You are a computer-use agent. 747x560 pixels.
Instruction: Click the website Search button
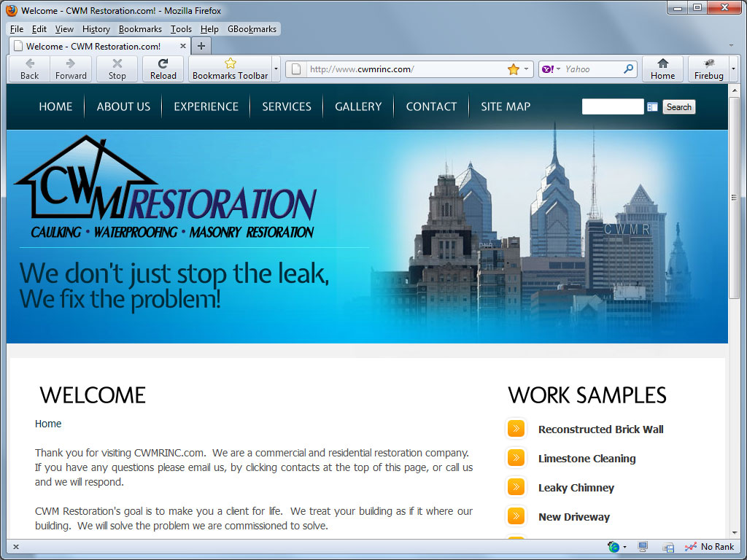tap(679, 107)
